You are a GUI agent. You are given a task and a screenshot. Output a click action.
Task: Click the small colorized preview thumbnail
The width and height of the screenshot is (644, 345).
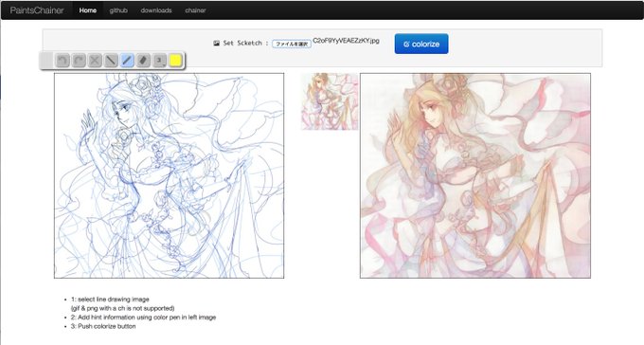330,101
